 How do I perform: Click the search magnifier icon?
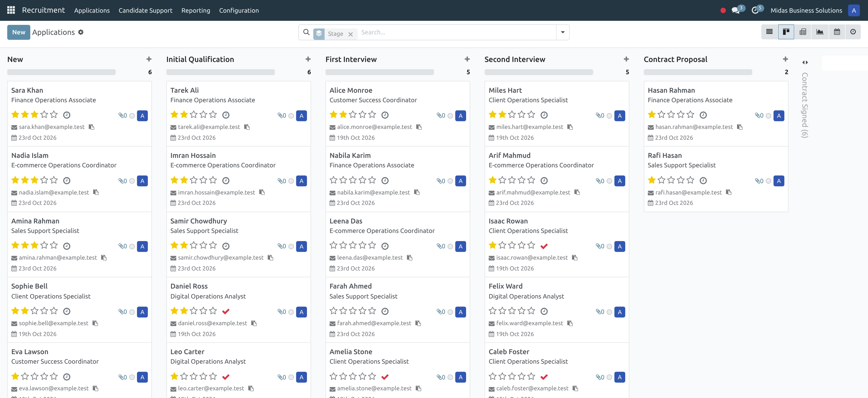coord(306,32)
